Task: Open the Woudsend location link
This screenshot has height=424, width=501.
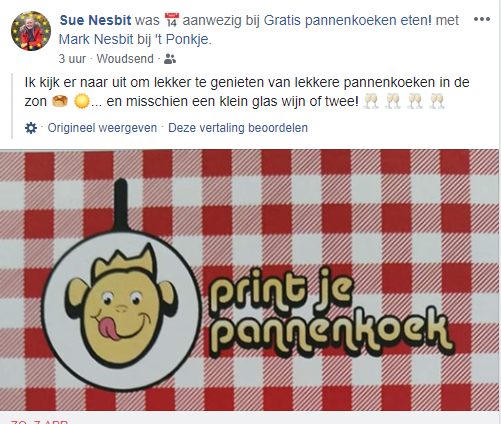Action: click(125, 59)
